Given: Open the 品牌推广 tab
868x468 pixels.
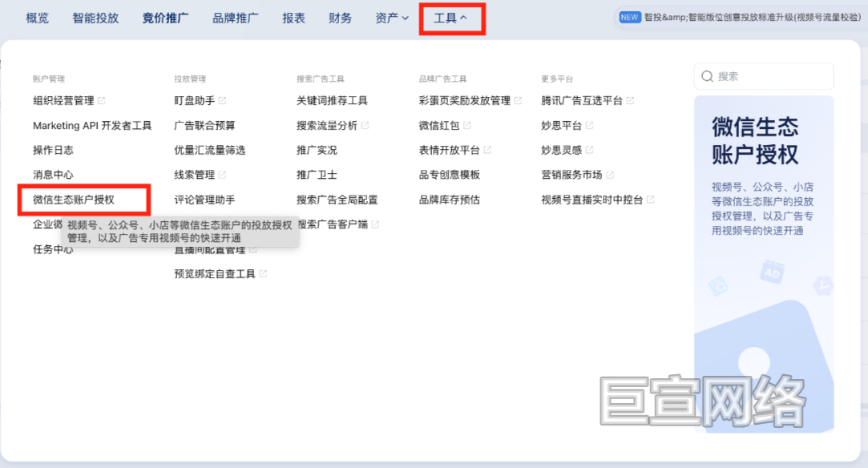Looking at the screenshot, I should pyautogui.click(x=236, y=18).
